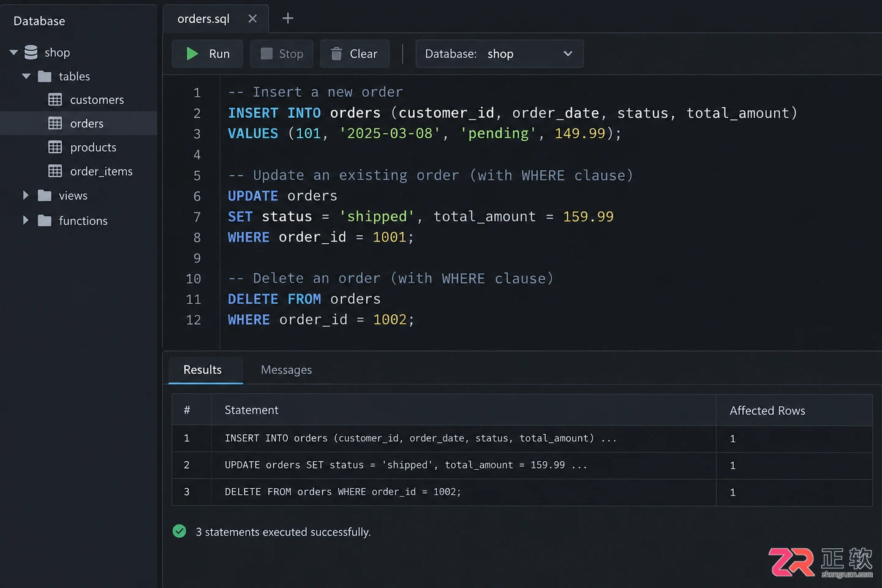Viewport: 882px width, 588px height.
Task: Click the Database panel header title
Action: [39, 21]
